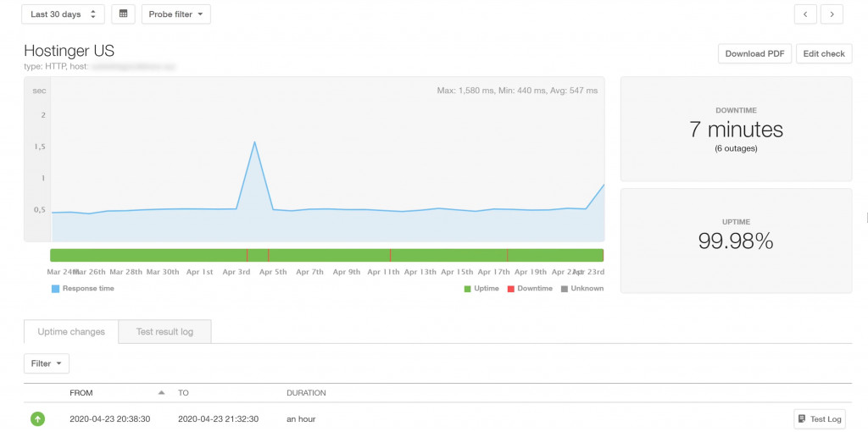
Task: Click first red downtime marker on uptime bar
Action: click(x=247, y=255)
